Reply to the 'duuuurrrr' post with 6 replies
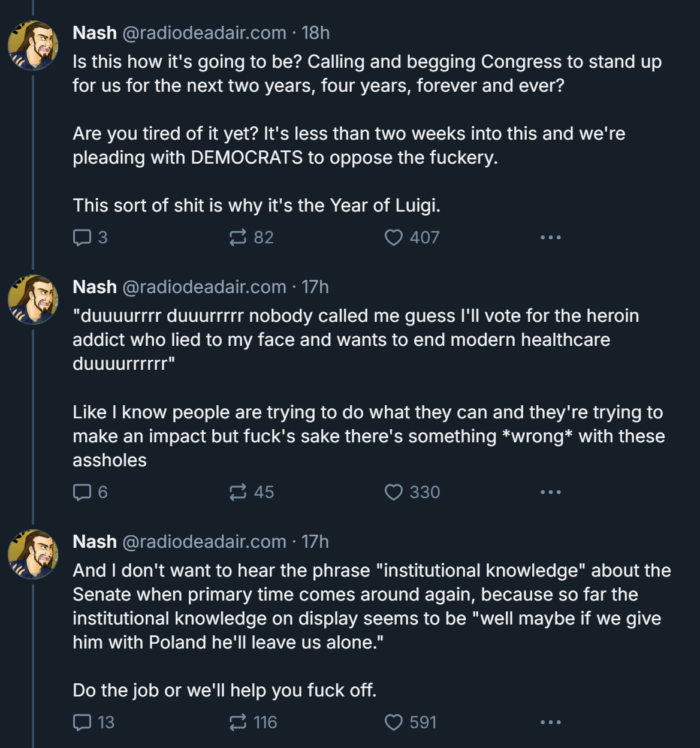This screenshot has height=748, width=700. click(x=90, y=493)
